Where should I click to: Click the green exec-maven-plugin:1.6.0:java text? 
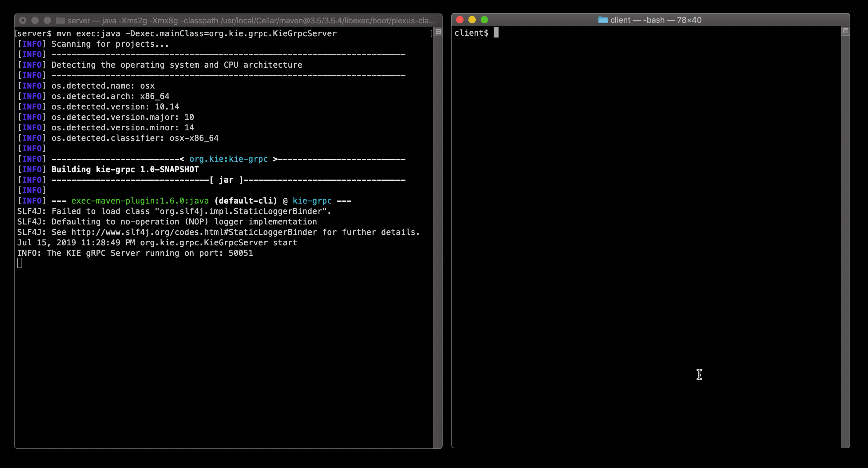click(140, 201)
